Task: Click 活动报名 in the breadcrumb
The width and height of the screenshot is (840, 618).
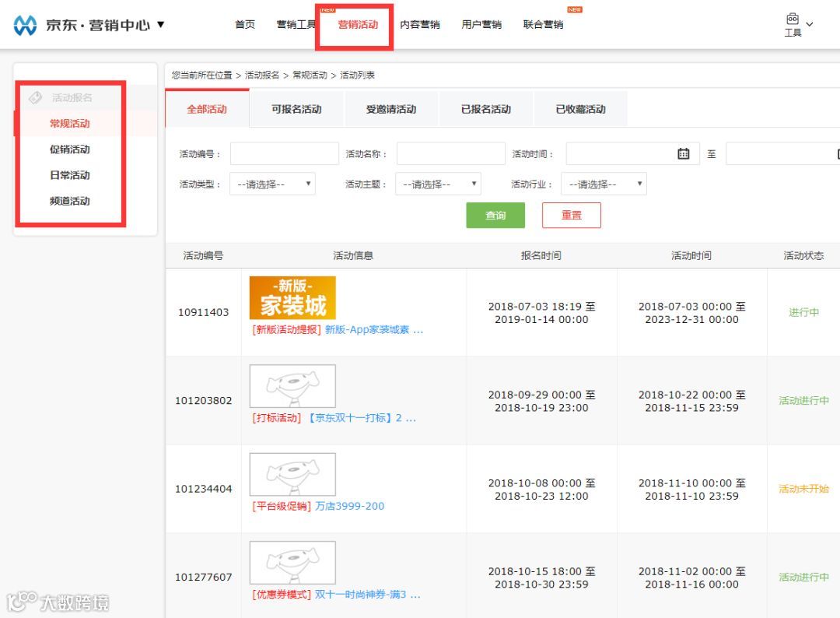Action: [x=262, y=75]
